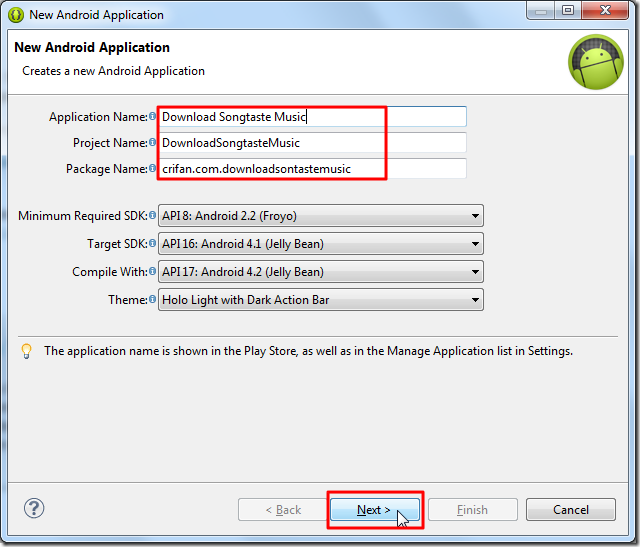Click the info icon beside Compile With
The height and width of the screenshot is (547, 640).
[153, 272]
